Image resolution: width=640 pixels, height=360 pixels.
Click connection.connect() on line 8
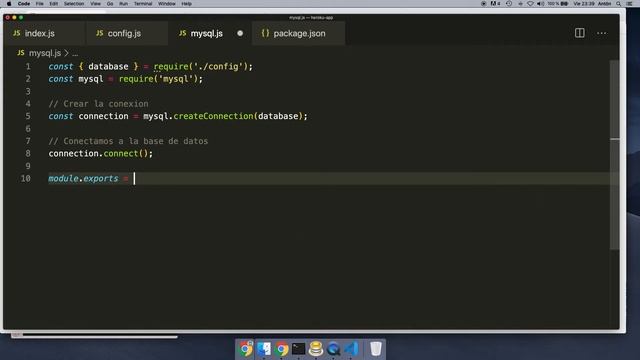100,153
